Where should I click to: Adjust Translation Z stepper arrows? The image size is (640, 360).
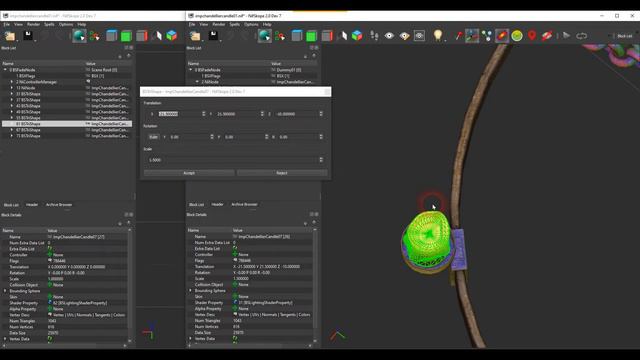click(321, 114)
